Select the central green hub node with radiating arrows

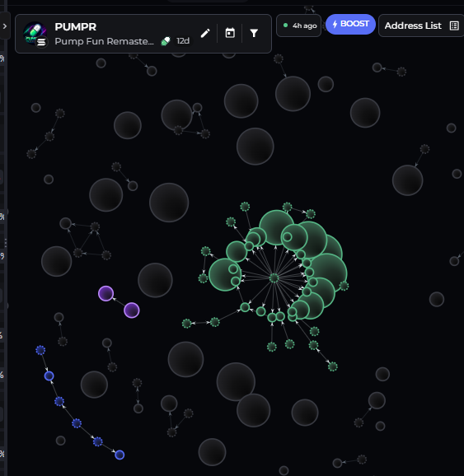274,278
